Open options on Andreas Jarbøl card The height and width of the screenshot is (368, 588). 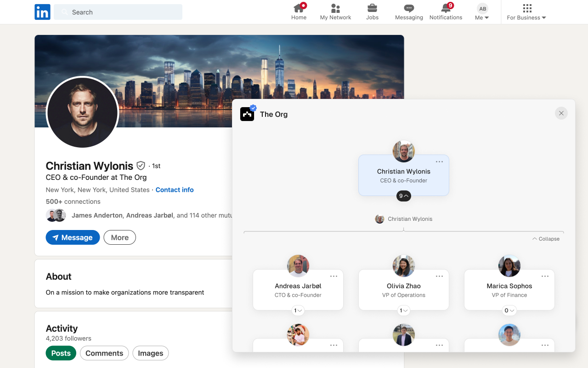[x=334, y=276]
